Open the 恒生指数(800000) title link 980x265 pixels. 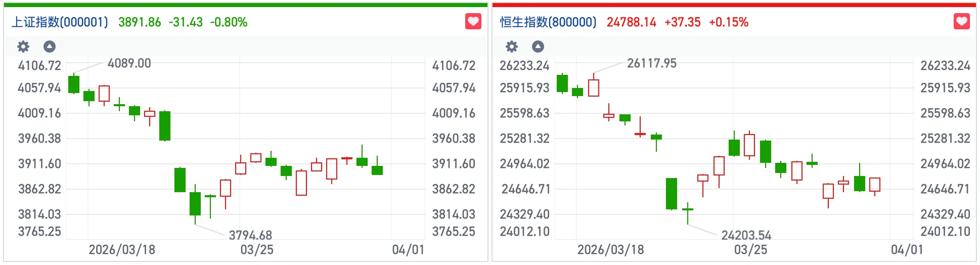[548, 22]
